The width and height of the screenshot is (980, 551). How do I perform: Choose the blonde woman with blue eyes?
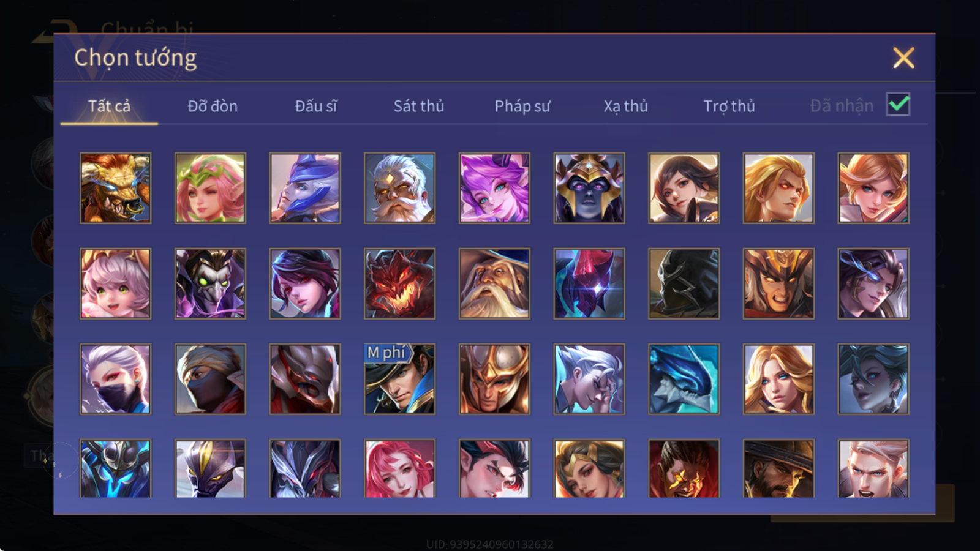point(778,379)
